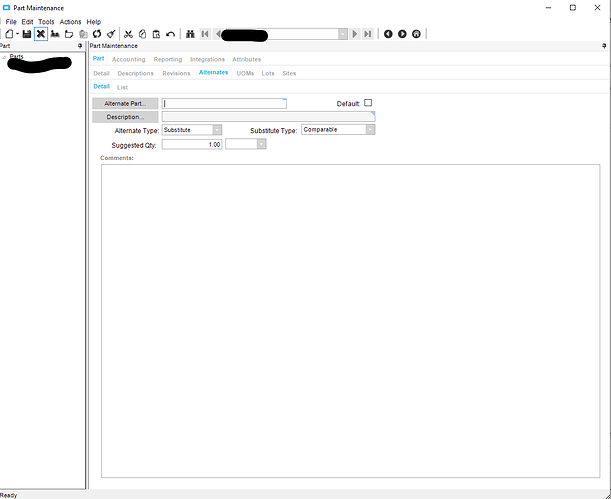Open the Help menu
The height and width of the screenshot is (499, 611).
[94, 22]
